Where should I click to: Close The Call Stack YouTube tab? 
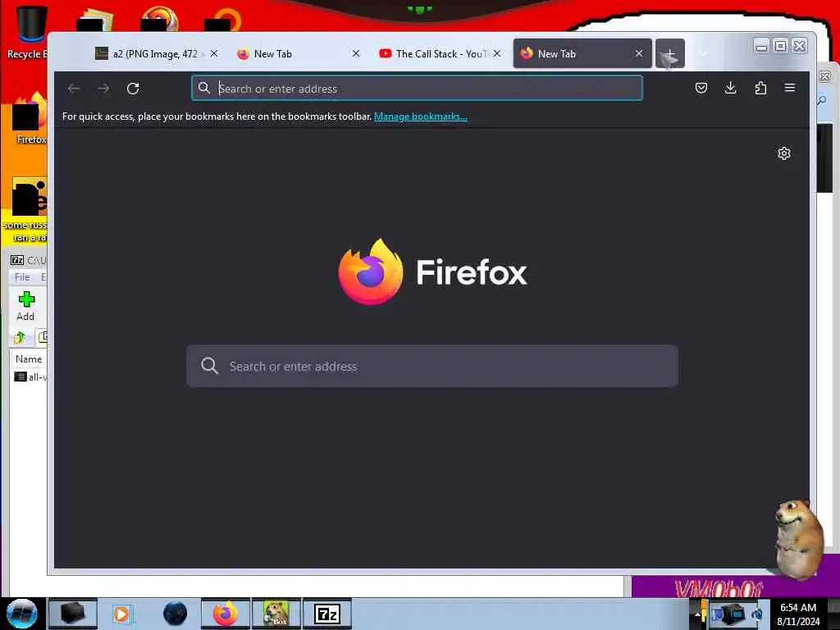[x=497, y=53]
